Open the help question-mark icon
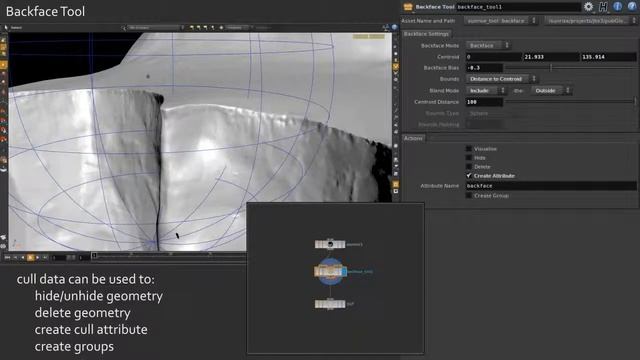This screenshot has height=360, width=640. pyautogui.click(x=632, y=7)
